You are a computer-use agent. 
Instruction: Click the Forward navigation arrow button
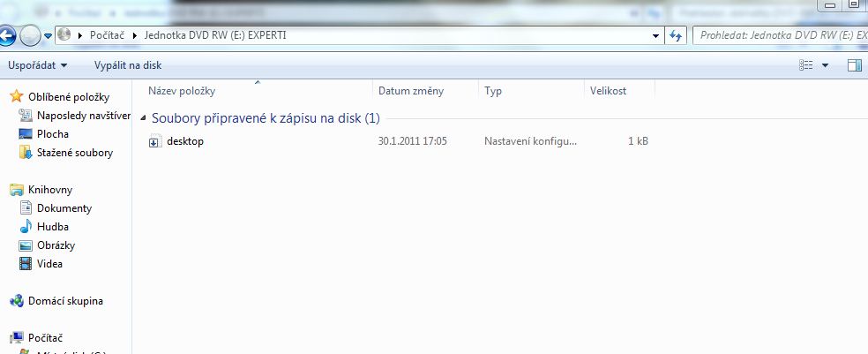point(30,36)
